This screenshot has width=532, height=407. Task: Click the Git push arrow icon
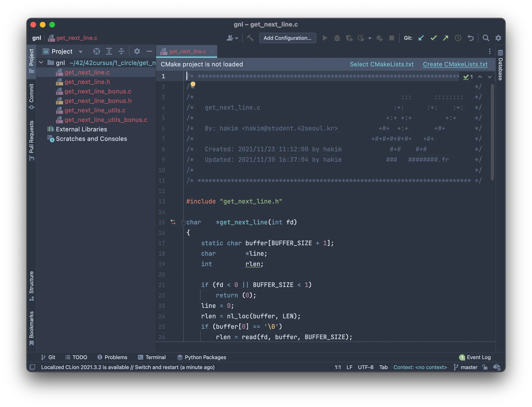(445, 38)
